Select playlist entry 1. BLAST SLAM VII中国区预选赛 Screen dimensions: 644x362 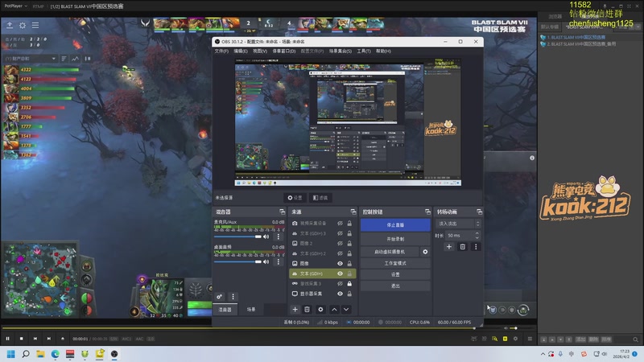578,37
